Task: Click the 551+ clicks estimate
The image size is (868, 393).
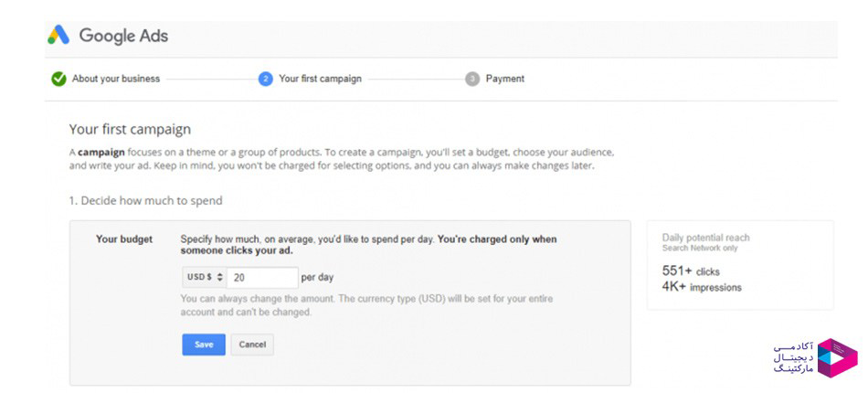Action: 691,271
